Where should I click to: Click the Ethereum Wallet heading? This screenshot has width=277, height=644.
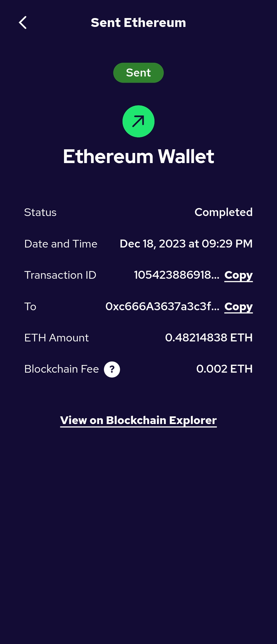(x=138, y=156)
